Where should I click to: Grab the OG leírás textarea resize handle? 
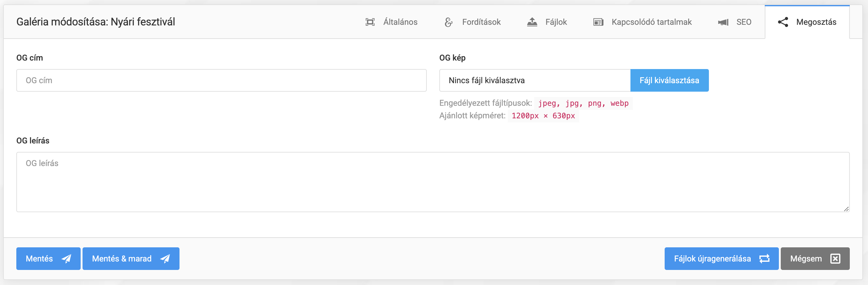pyautogui.click(x=846, y=209)
